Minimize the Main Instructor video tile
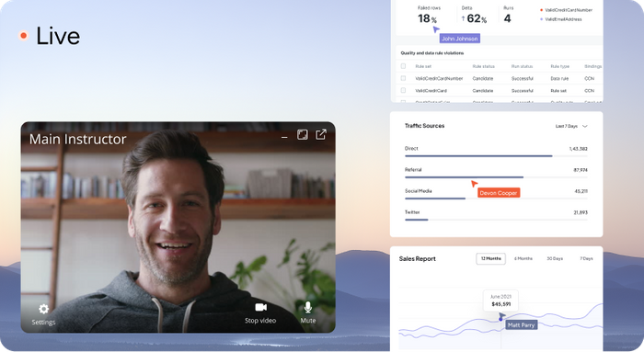This screenshot has width=644, height=352. (x=284, y=137)
